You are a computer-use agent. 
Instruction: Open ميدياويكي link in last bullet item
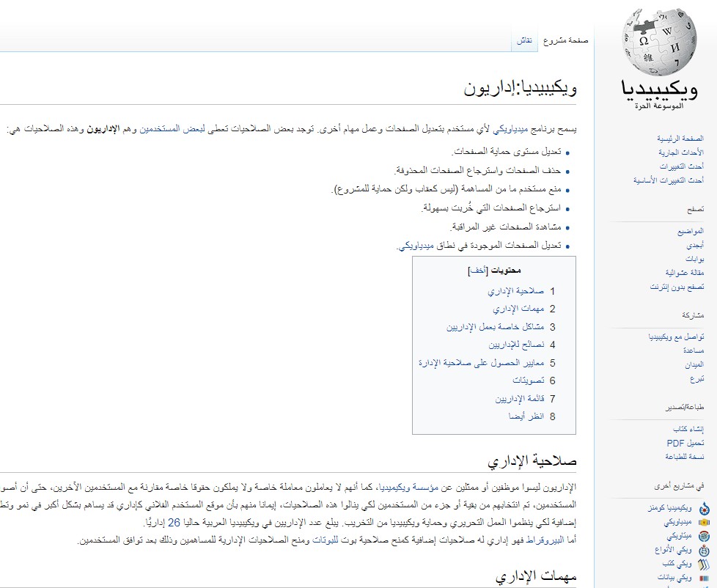tap(416, 246)
